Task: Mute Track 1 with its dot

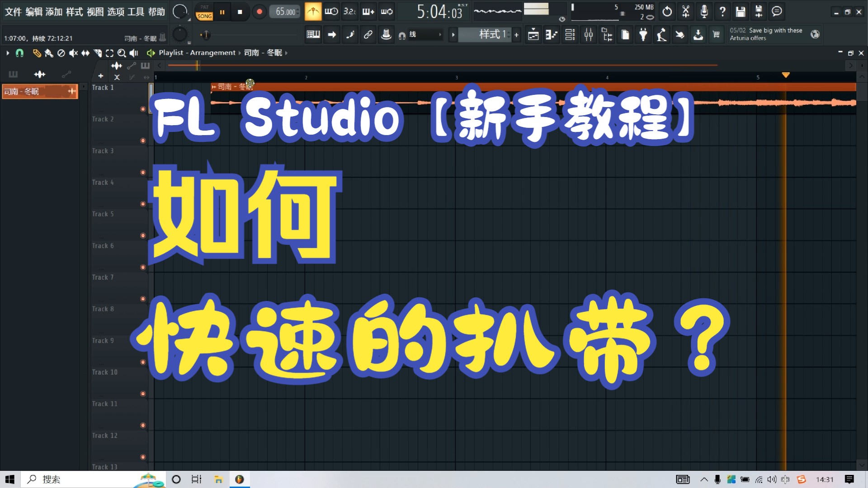Action: 143,109
